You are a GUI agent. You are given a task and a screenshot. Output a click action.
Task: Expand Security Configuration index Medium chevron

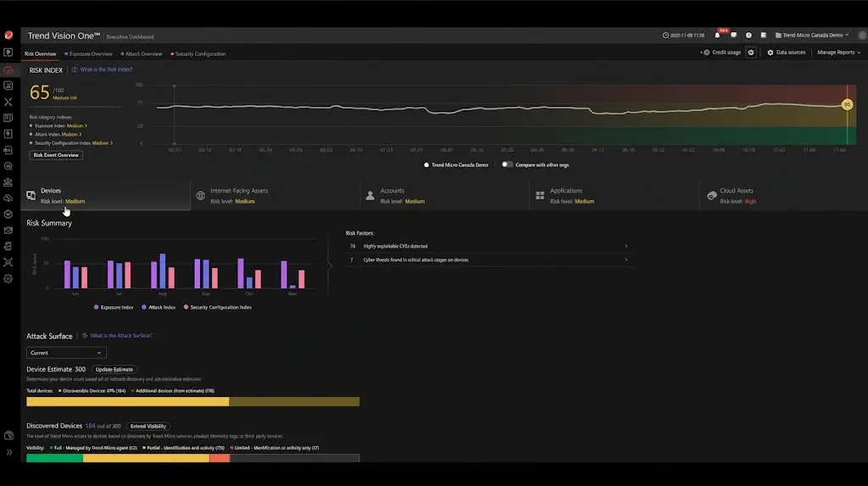click(x=111, y=143)
